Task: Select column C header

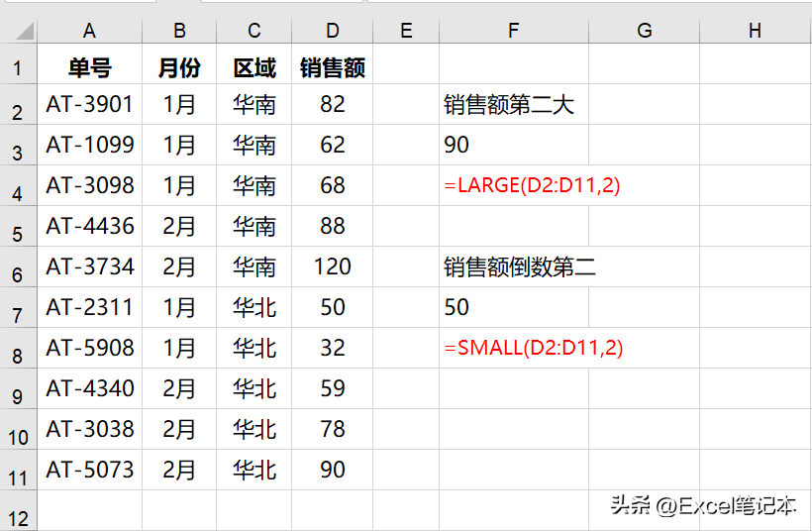Action: (254, 31)
